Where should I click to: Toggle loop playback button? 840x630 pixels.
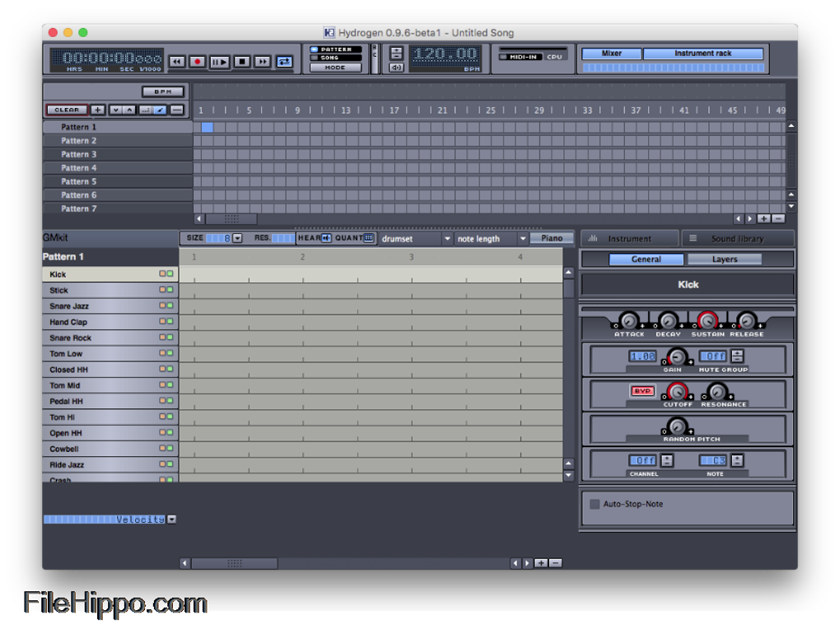tap(284, 62)
